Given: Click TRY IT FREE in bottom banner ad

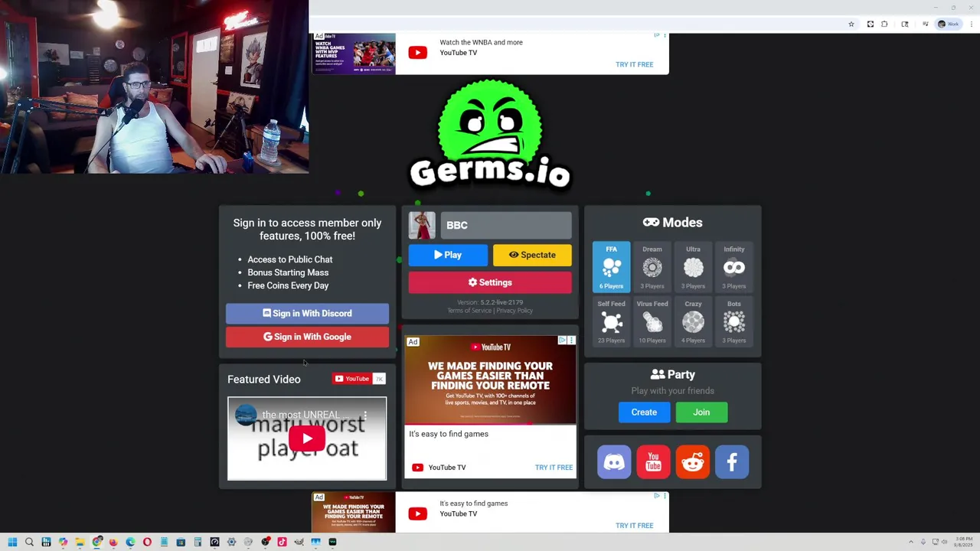Looking at the screenshot, I should (635, 526).
